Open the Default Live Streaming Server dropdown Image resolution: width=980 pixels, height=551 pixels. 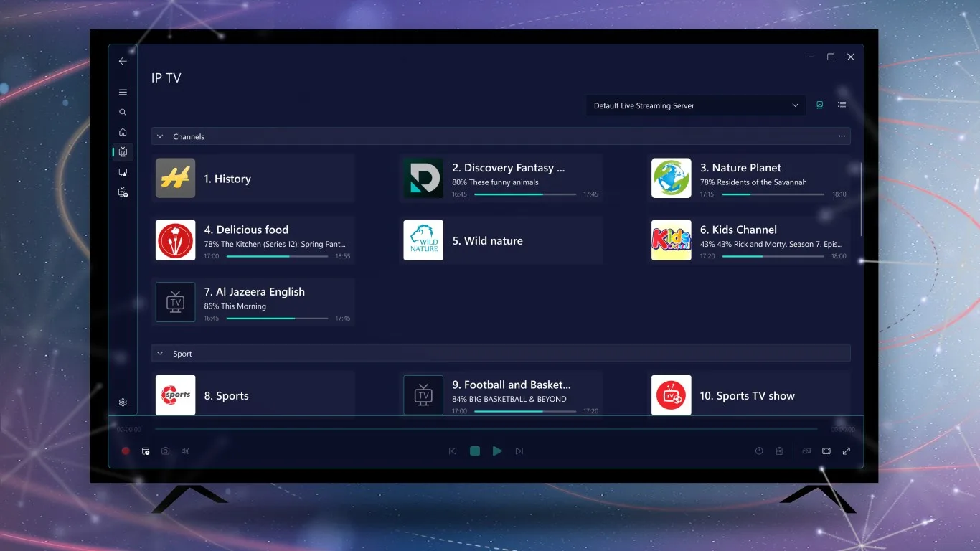(696, 105)
